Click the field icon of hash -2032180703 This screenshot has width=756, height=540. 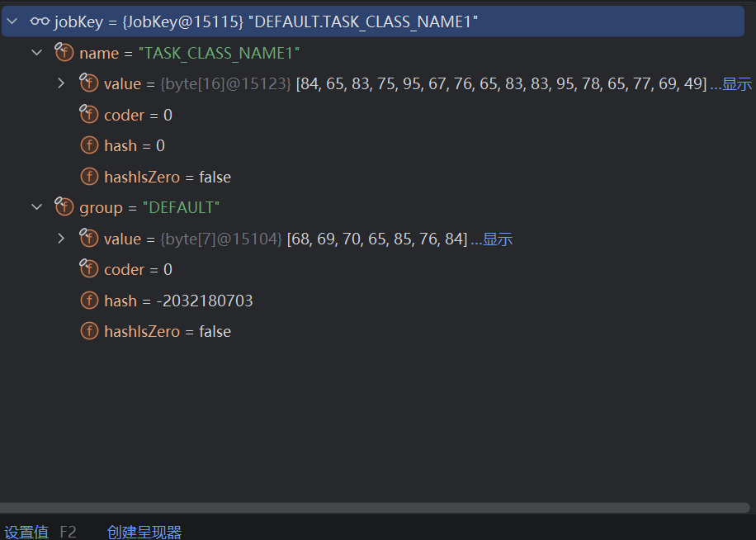tap(89, 301)
